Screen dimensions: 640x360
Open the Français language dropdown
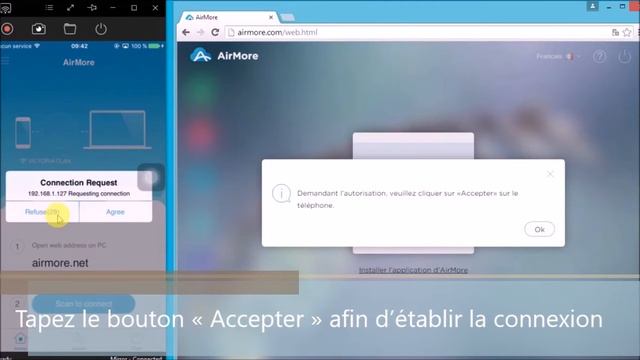(x=558, y=56)
